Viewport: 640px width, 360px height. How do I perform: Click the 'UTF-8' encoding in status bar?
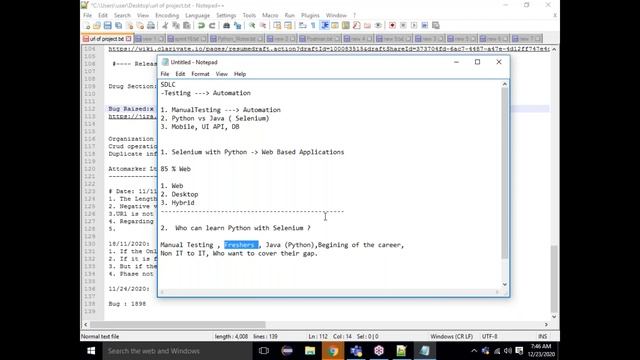click(489, 336)
